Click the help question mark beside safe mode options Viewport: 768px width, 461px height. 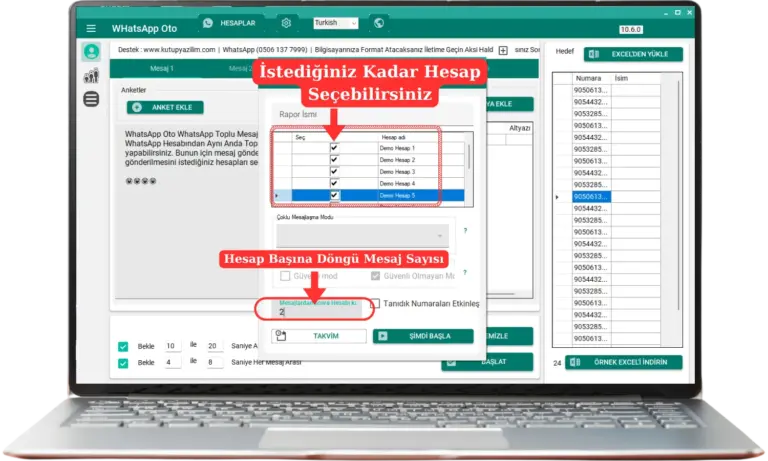465,272
